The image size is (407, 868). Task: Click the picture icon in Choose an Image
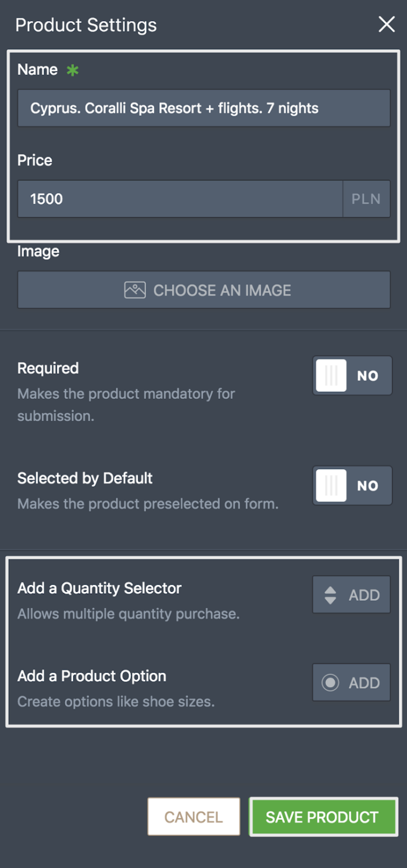point(135,290)
